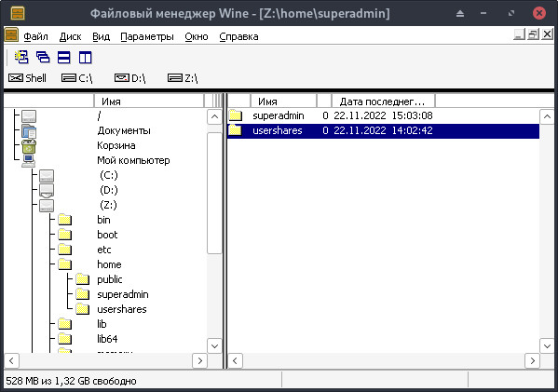Switch to the D:\ drive
The width and height of the screenshot is (558, 392).
[129, 78]
